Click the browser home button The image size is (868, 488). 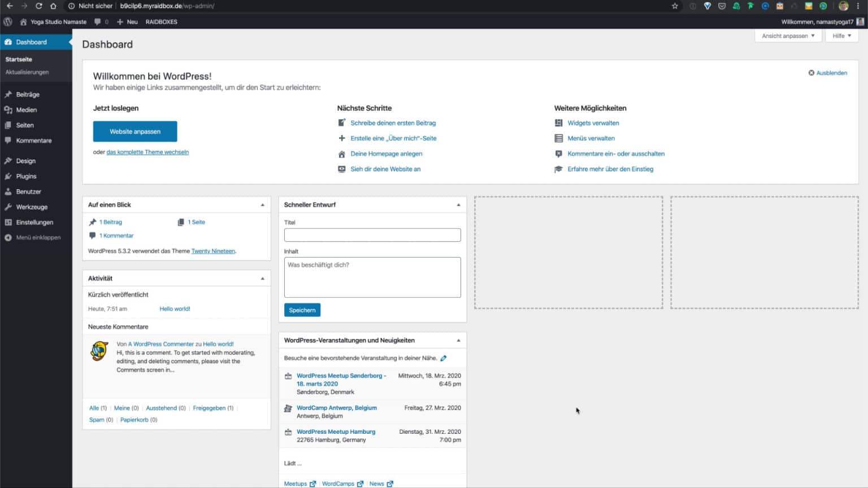(53, 6)
